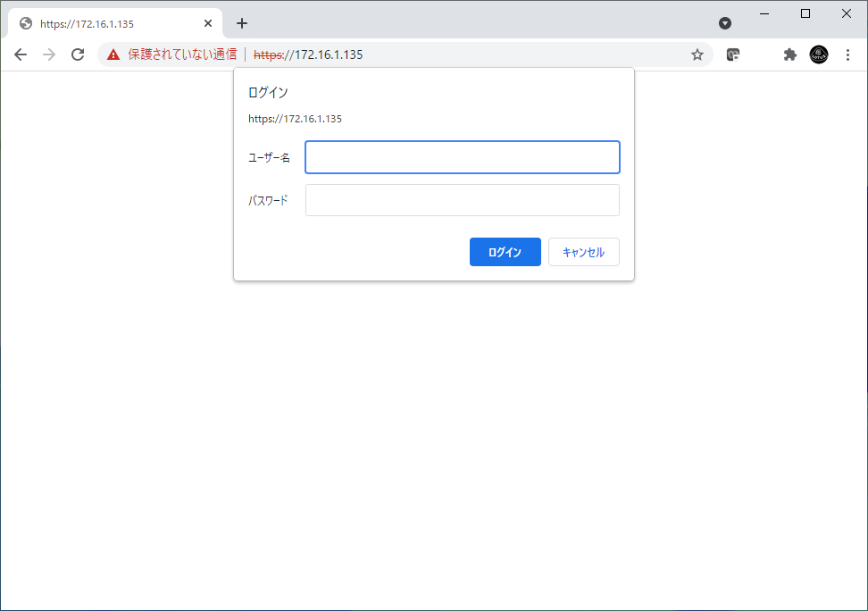
Task: Focus the ユーザー名 input field
Action: 462,157
